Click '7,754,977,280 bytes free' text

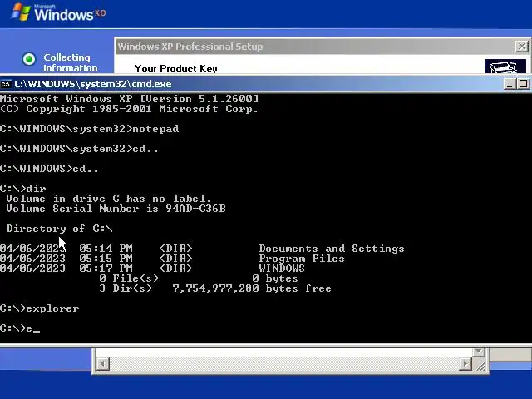[252, 288]
